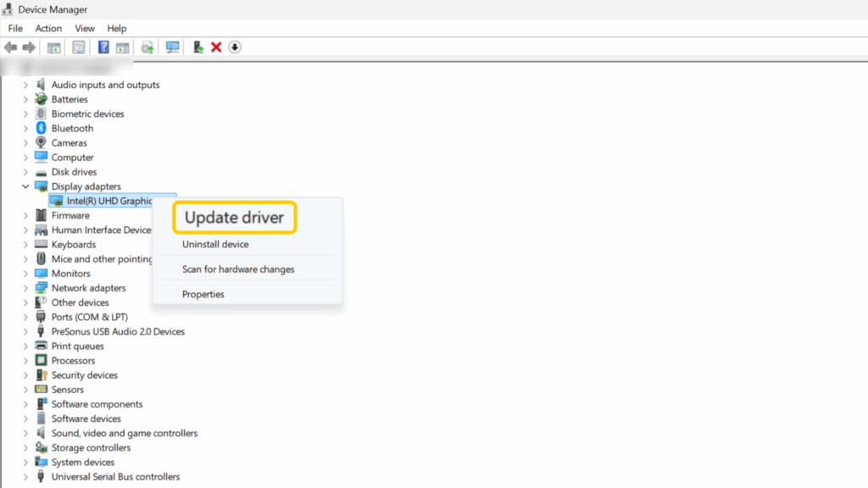Expand the Ports (COM & LPT) chevron
The width and height of the screenshot is (868, 488).
click(25, 317)
